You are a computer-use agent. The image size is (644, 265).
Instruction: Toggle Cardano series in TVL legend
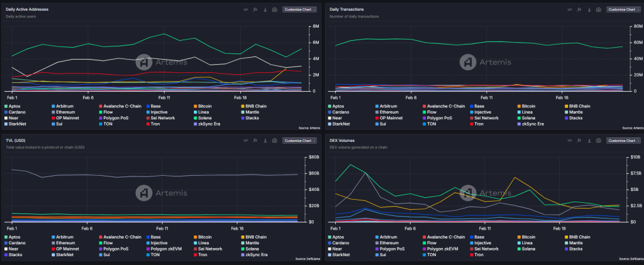pyautogui.click(x=14, y=243)
